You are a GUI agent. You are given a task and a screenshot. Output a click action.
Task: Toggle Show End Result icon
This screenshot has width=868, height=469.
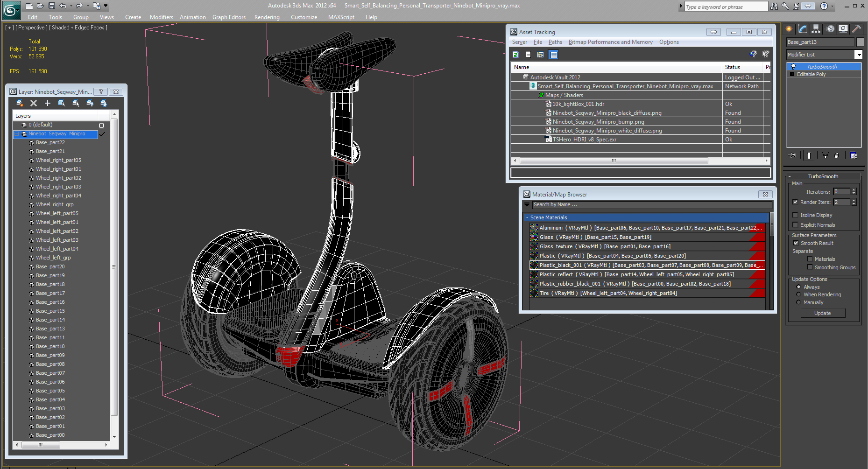(809, 155)
